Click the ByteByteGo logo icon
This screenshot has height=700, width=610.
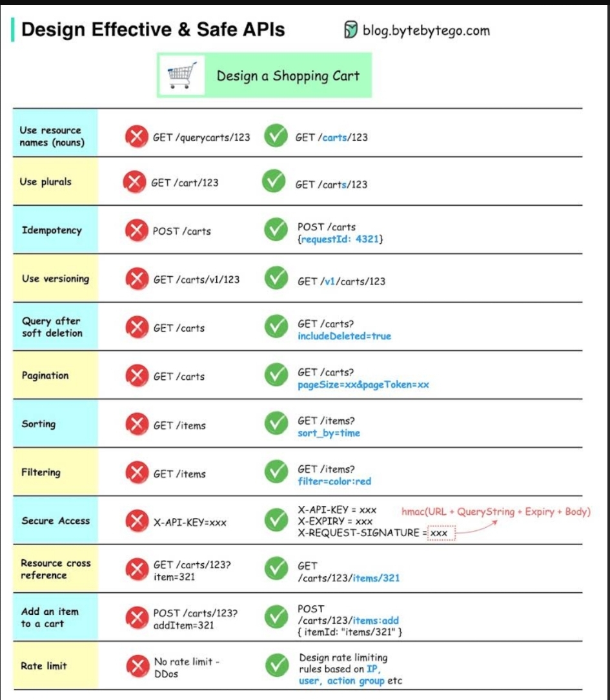coord(351,30)
